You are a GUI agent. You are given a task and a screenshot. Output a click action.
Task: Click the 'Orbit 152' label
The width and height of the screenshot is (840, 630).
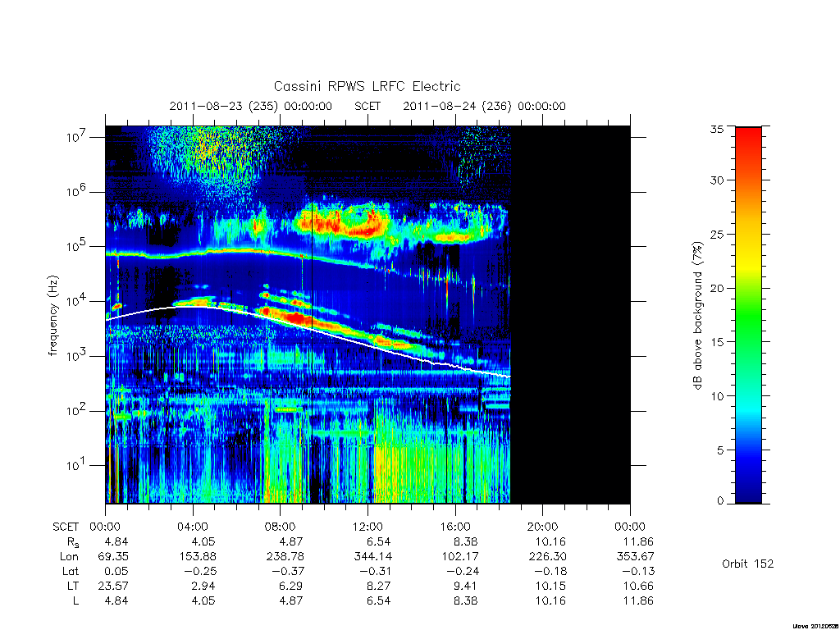point(748,564)
